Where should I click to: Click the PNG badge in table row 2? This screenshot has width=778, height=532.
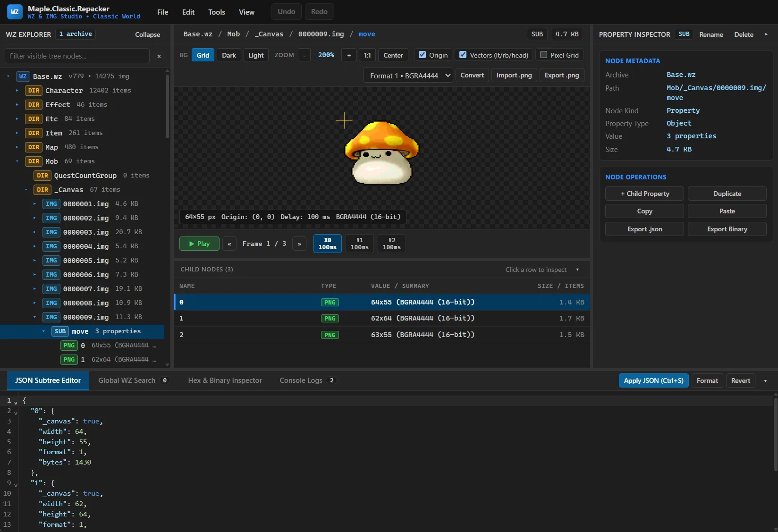[330, 335]
